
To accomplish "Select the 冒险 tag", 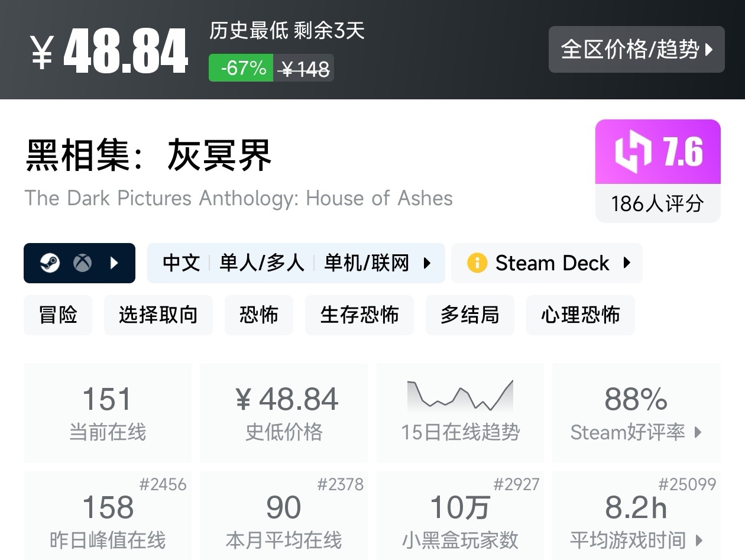I will click(x=58, y=315).
